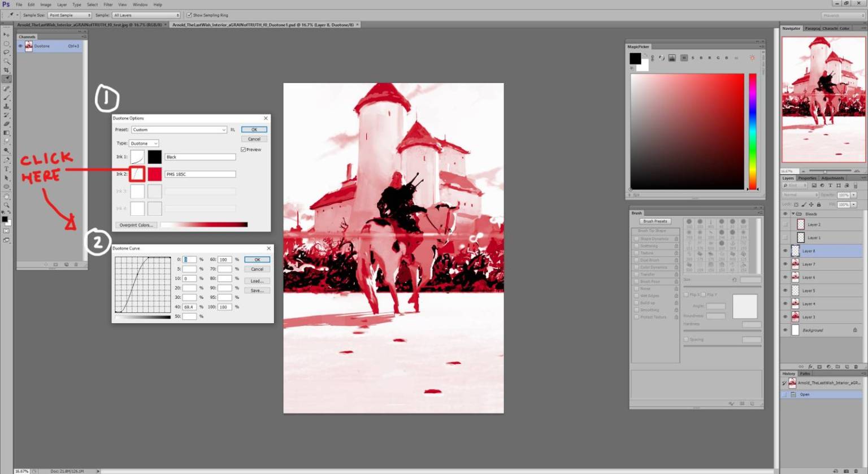Viewport: 868px width, 474px height.
Task: Open the Filter menu
Action: coord(108,5)
